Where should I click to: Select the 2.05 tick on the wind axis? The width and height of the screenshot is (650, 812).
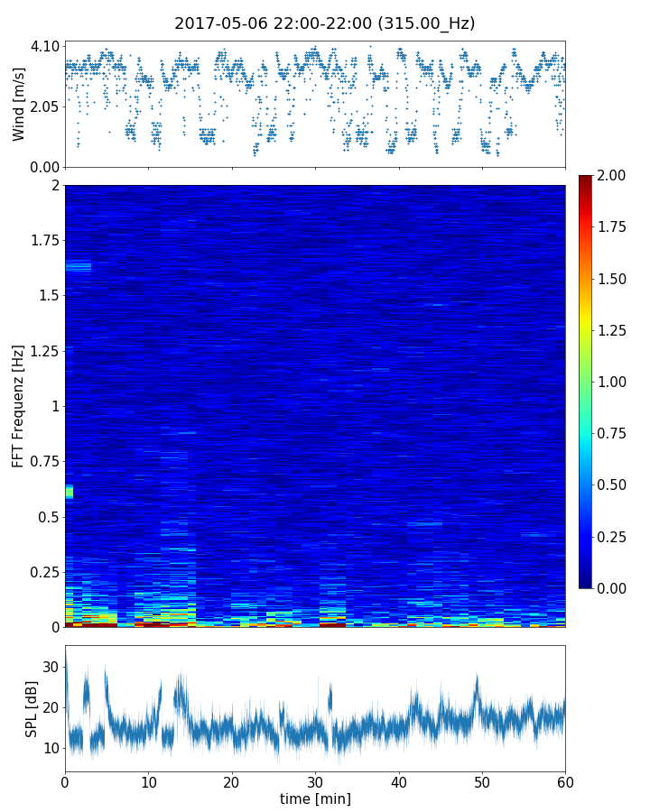44,106
